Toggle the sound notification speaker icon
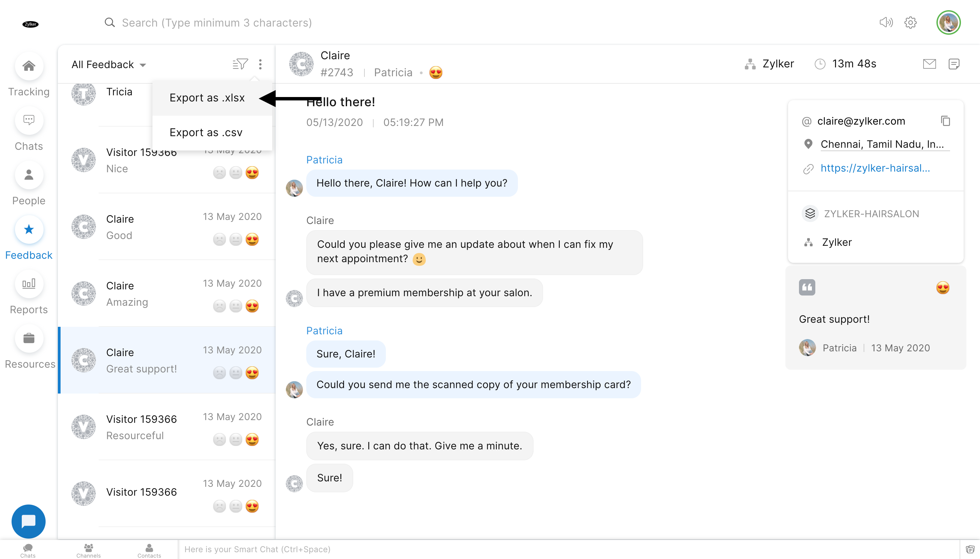Screen dimensions: 980x559 point(886,23)
